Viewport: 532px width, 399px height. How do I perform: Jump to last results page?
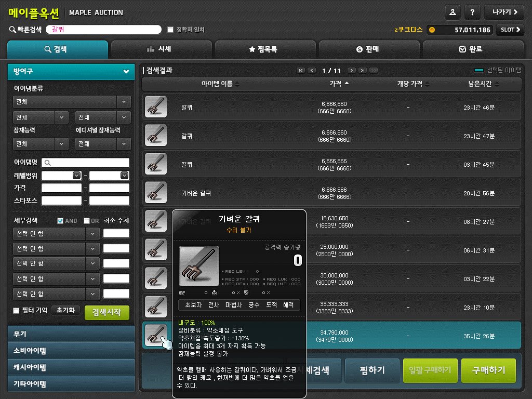click(x=363, y=70)
